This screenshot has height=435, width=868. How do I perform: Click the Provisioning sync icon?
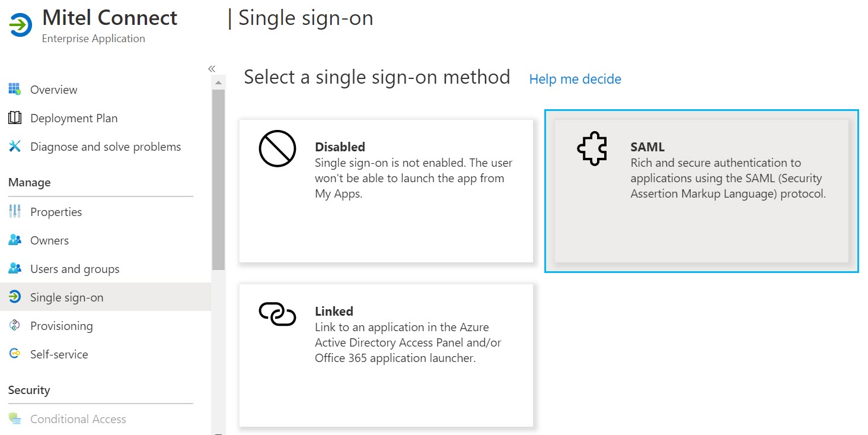pyautogui.click(x=15, y=326)
